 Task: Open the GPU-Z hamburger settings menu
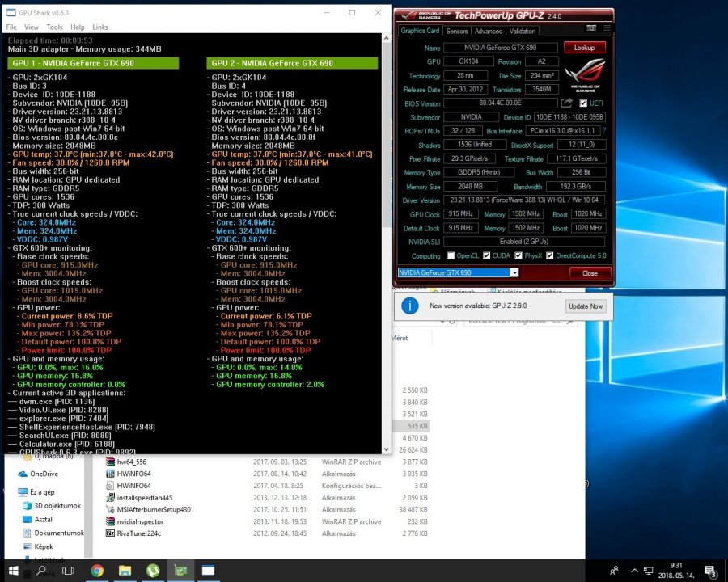(607, 28)
